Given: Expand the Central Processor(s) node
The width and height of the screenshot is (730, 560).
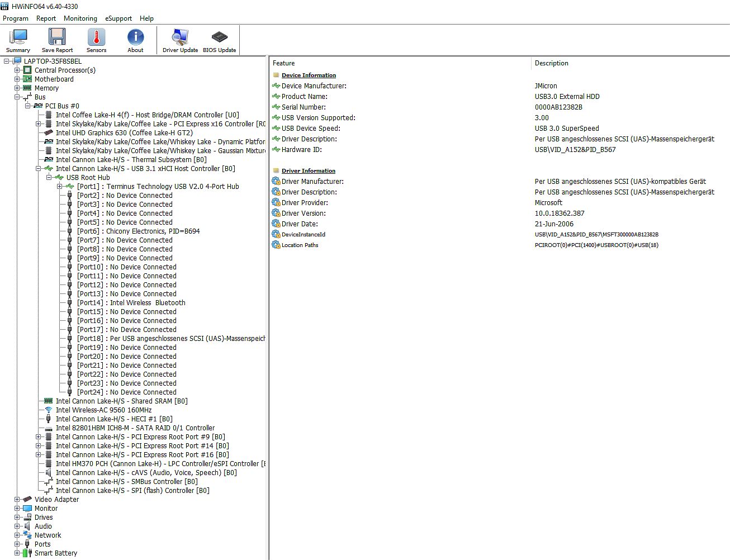Looking at the screenshot, I should pos(17,70).
